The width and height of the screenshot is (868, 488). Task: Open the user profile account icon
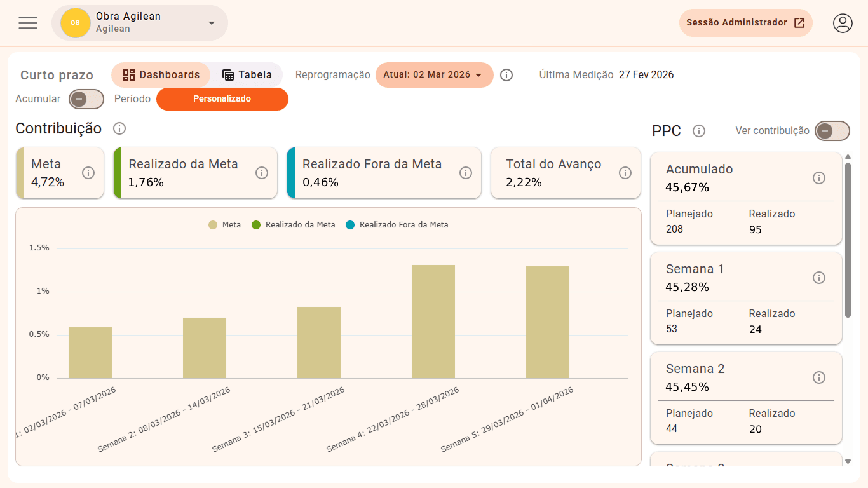843,23
